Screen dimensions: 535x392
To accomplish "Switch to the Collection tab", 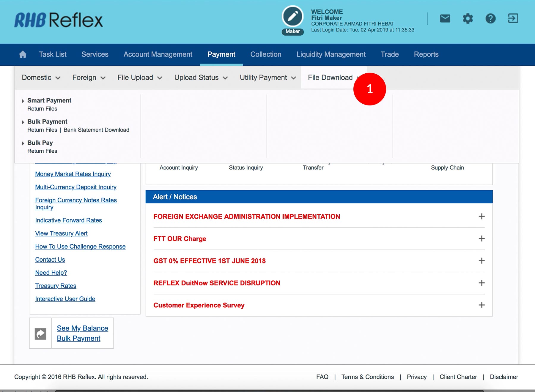I will [266, 54].
